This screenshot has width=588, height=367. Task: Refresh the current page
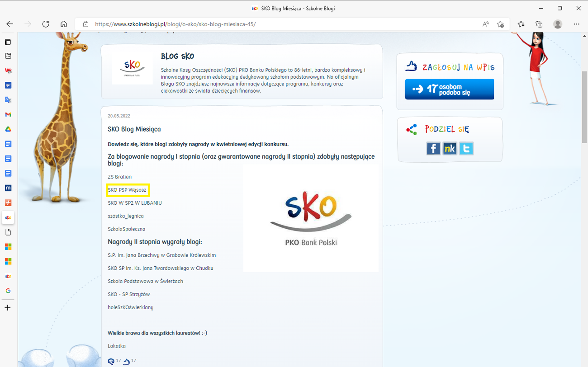pyautogui.click(x=46, y=24)
